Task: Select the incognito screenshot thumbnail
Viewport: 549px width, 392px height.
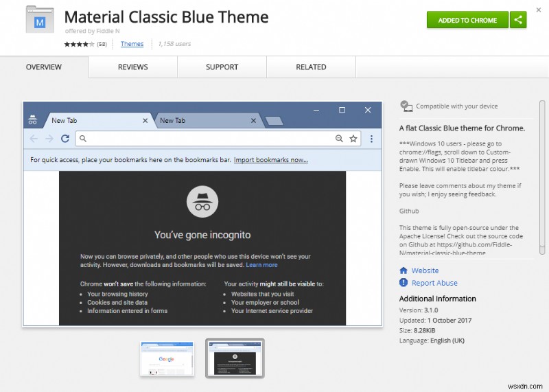Action: click(x=235, y=358)
